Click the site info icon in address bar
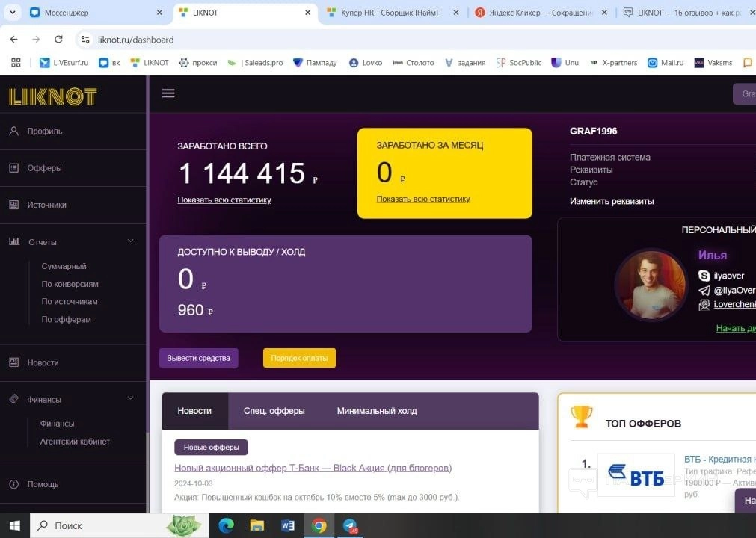 click(x=84, y=40)
